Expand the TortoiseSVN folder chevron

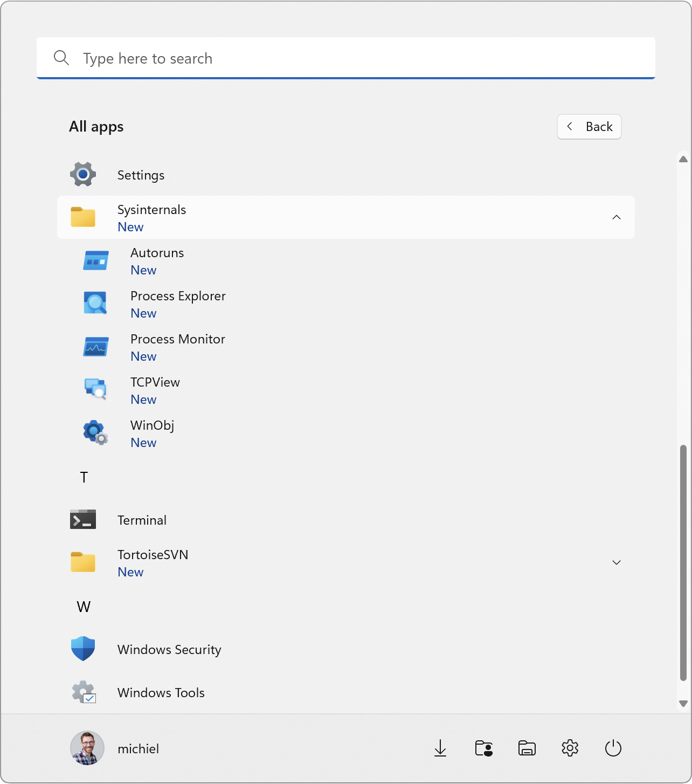pos(617,562)
